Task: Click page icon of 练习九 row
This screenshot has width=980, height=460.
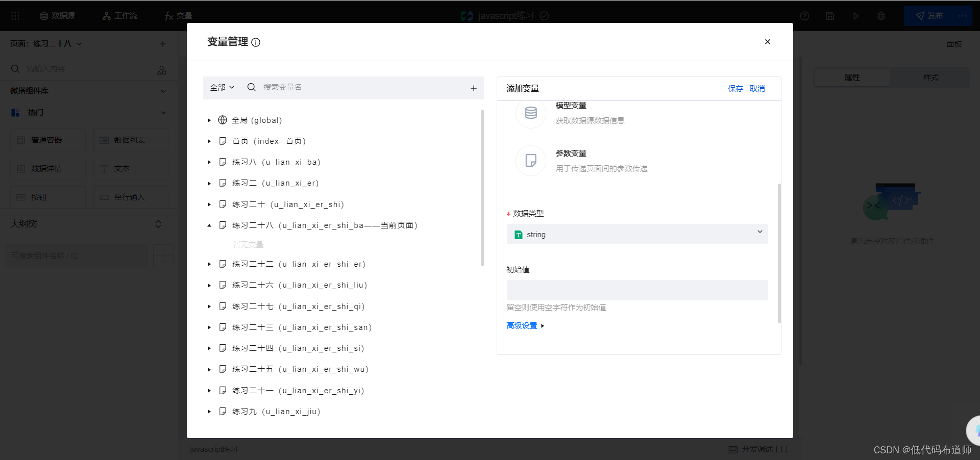Action: [x=223, y=412]
